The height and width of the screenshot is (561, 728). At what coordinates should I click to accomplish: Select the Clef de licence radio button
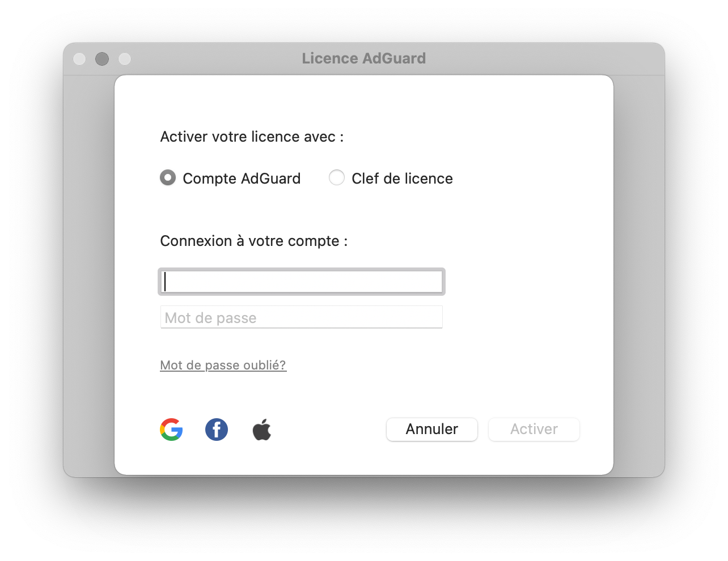pyautogui.click(x=337, y=178)
